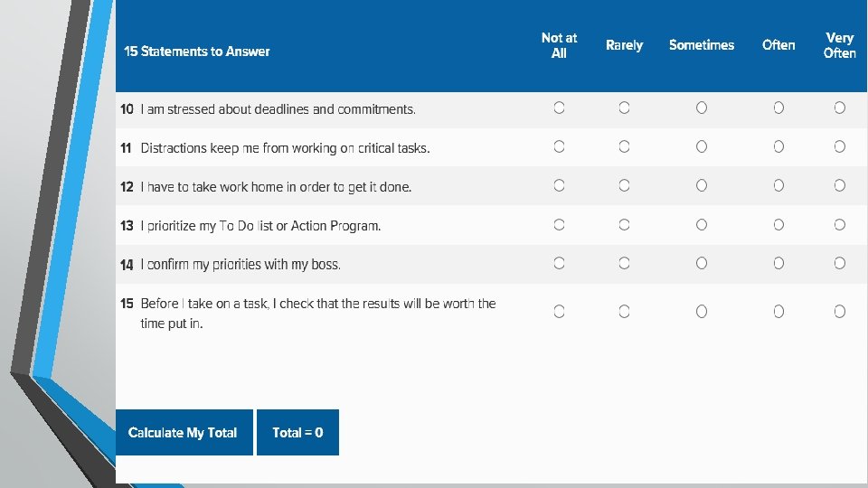This screenshot has height=488, width=868.
Task: Click the Calculate My Total button
Action: (x=184, y=433)
